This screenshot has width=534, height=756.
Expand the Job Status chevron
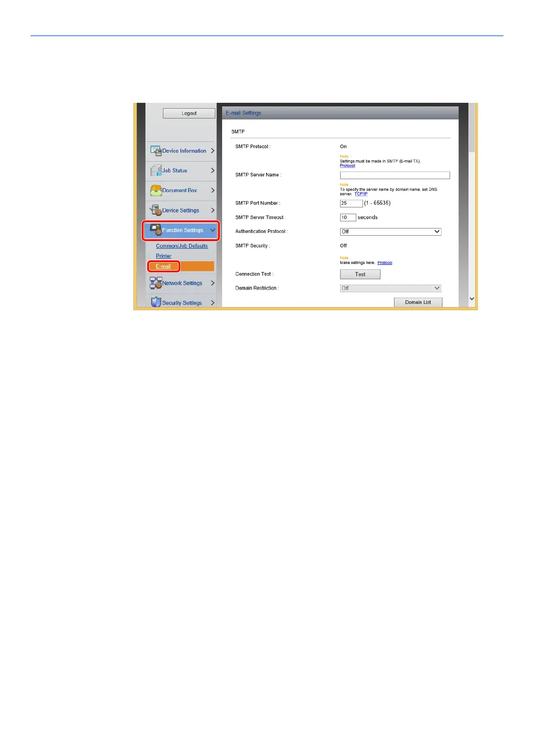pyautogui.click(x=213, y=171)
